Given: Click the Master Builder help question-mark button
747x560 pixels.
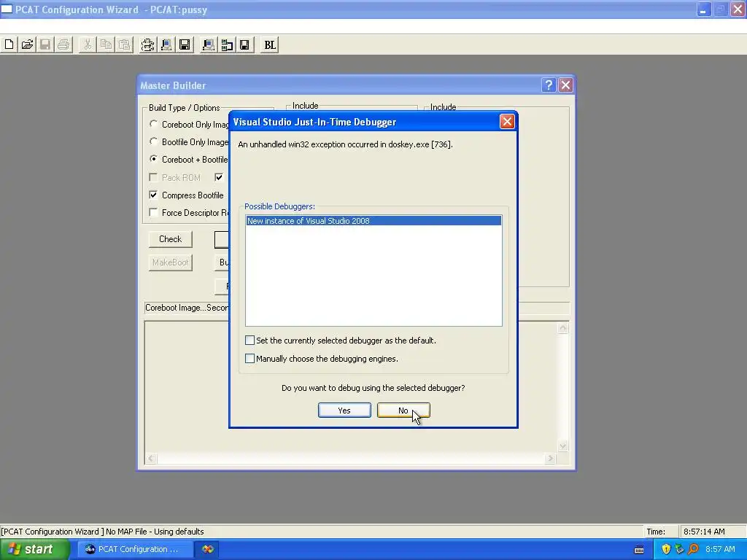Looking at the screenshot, I should [x=549, y=85].
